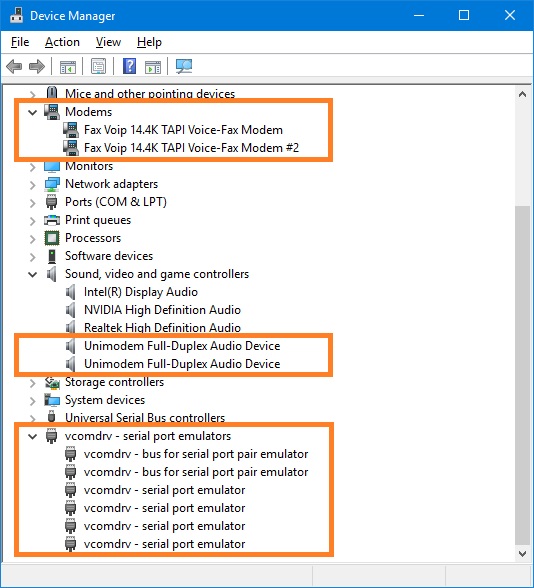Select first Unimodem Full-Duplex Audio Device
Image resolution: width=534 pixels, height=588 pixels.
[x=182, y=346]
